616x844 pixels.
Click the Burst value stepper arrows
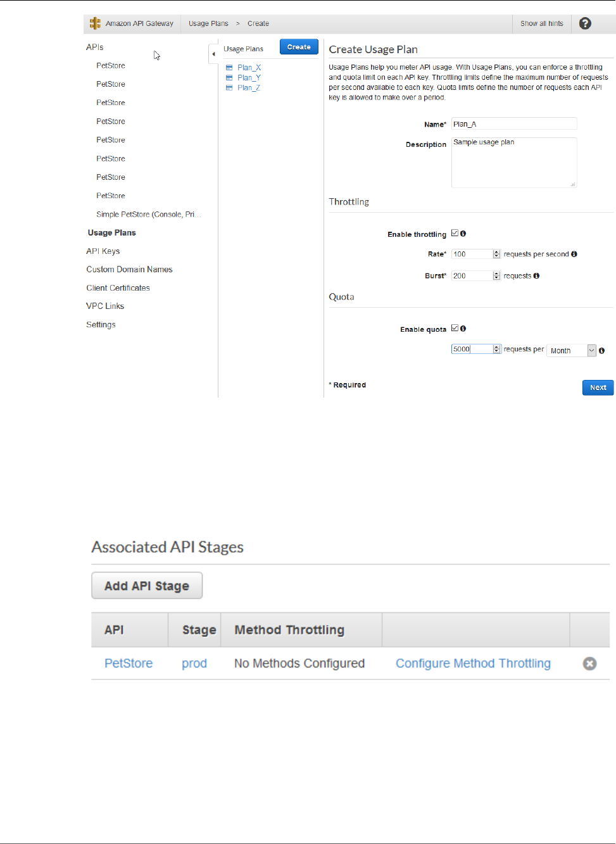pos(496,275)
